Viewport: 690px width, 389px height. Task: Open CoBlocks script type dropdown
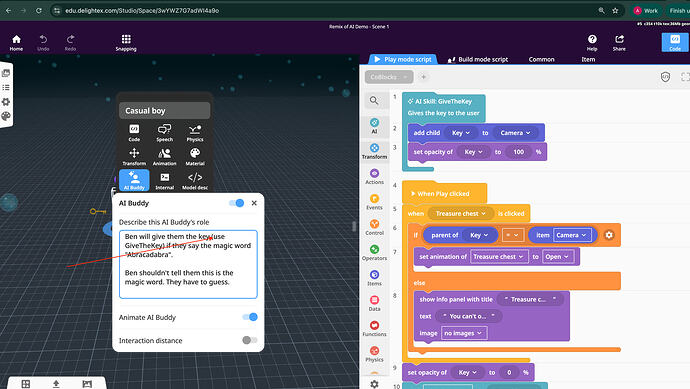tap(389, 77)
